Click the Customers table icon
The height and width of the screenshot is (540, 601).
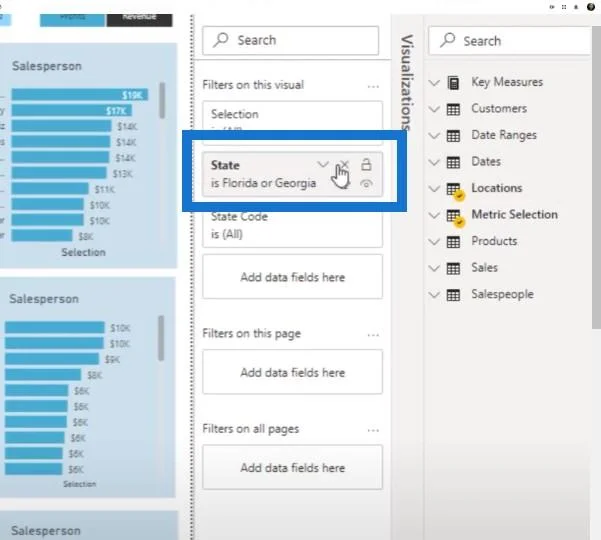point(453,109)
